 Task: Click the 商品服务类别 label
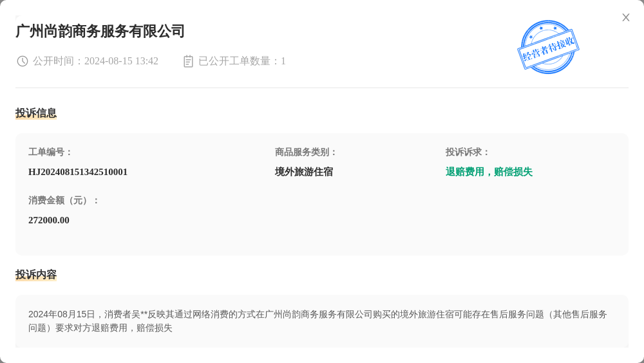[305, 153]
